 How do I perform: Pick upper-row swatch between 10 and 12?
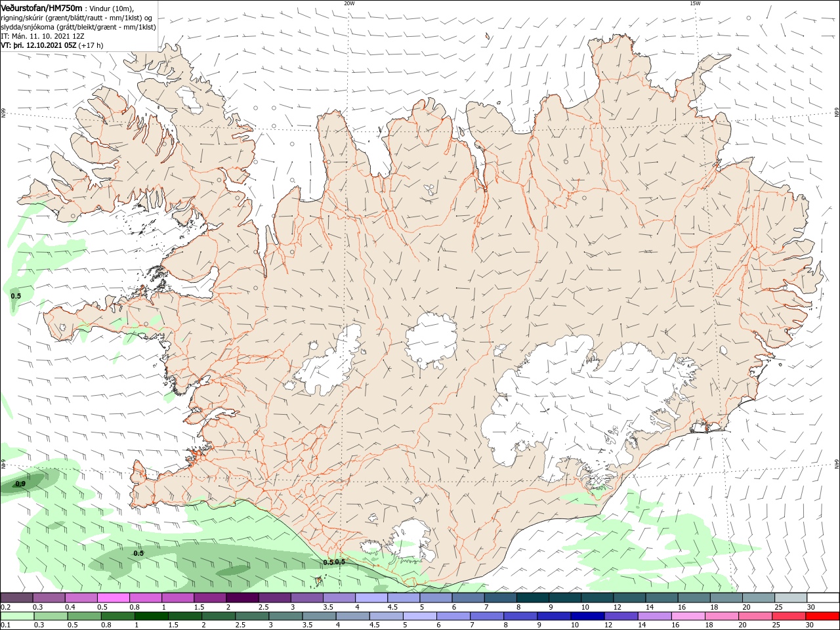[x=597, y=598]
